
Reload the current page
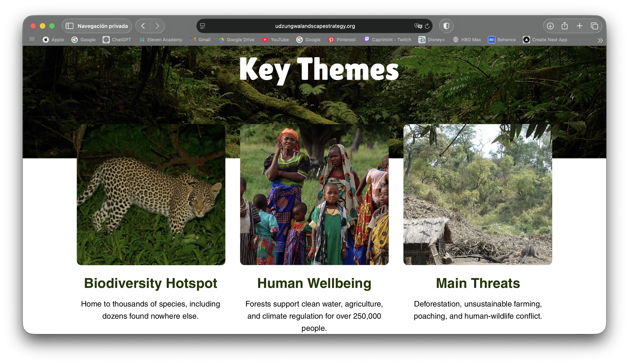pyautogui.click(x=427, y=26)
